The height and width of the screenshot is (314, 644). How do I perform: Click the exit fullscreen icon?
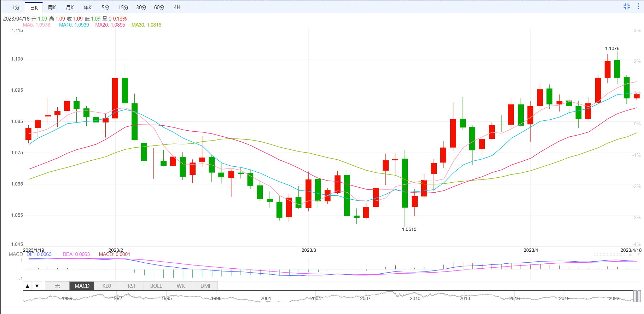point(627,6)
